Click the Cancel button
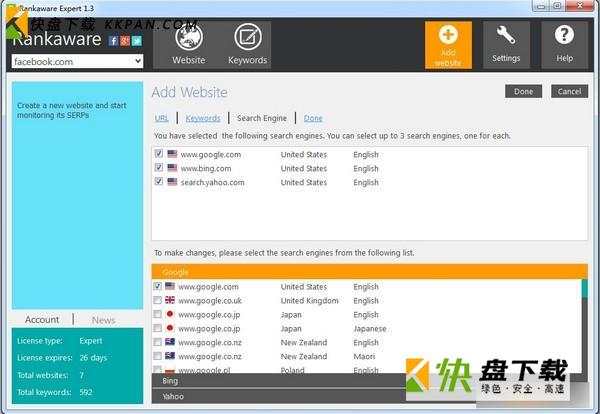The image size is (600, 414). click(569, 91)
